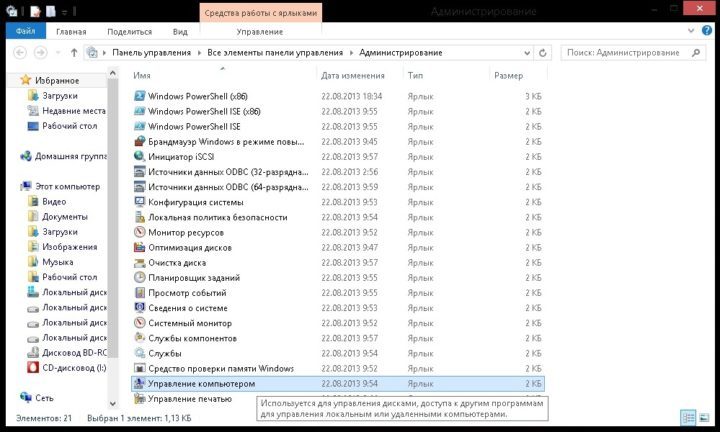
Task: Select the Управление печатью icon
Action: (x=140, y=399)
